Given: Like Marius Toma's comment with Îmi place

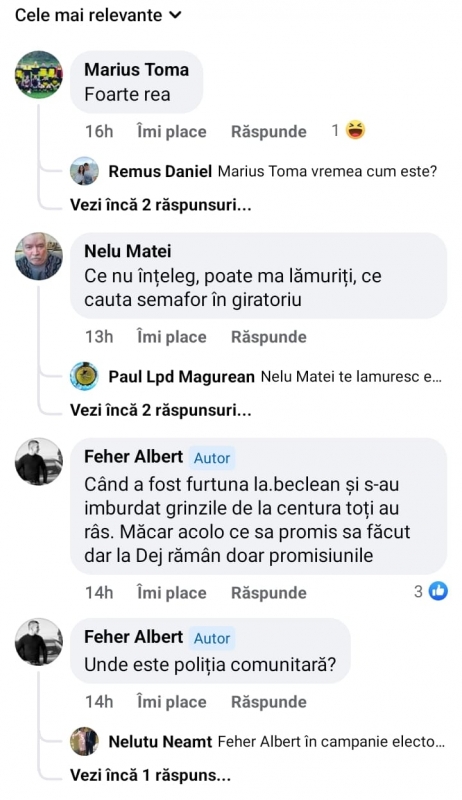Looking at the screenshot, I should (x=171, y=131).
